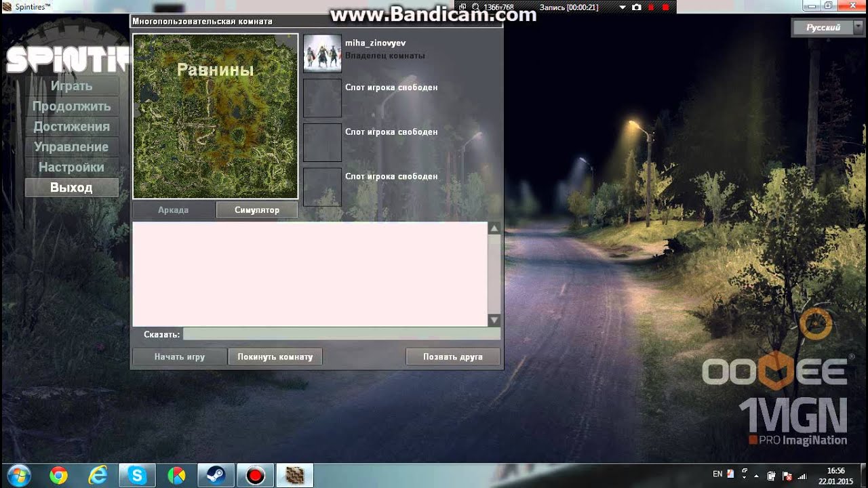Open Google Chrome from the taskbar
This screenshot has height=488, width=868.
59,476
